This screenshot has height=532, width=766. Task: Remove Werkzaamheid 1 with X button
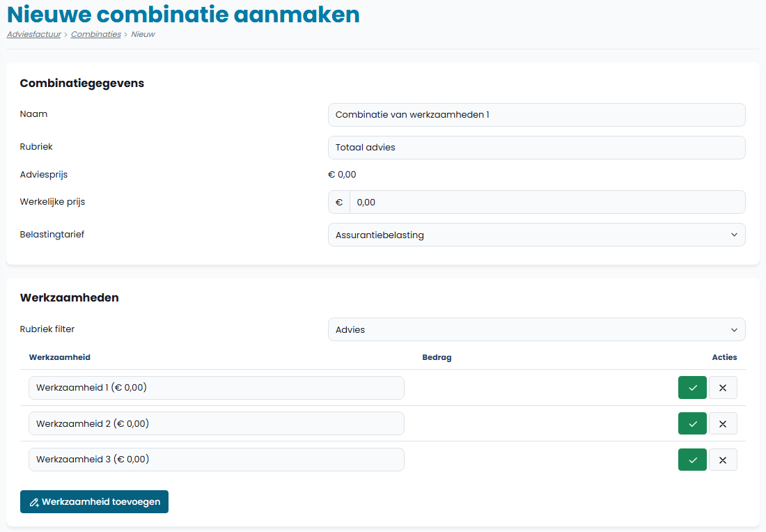[723, 387]
